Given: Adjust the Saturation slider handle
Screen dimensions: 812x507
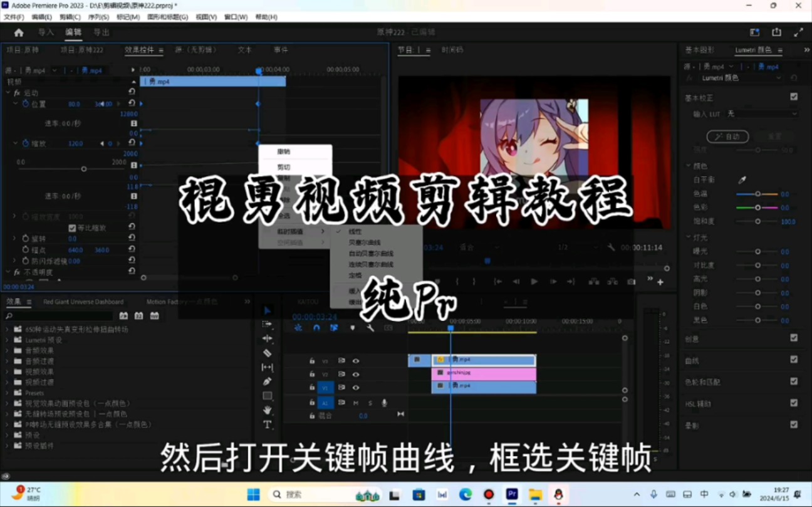Looking at the screenshot, I should (x=757, y=221).
